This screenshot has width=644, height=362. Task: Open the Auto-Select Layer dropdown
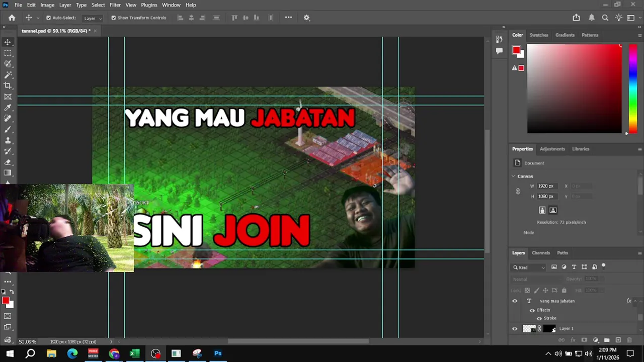coord(93,18)
